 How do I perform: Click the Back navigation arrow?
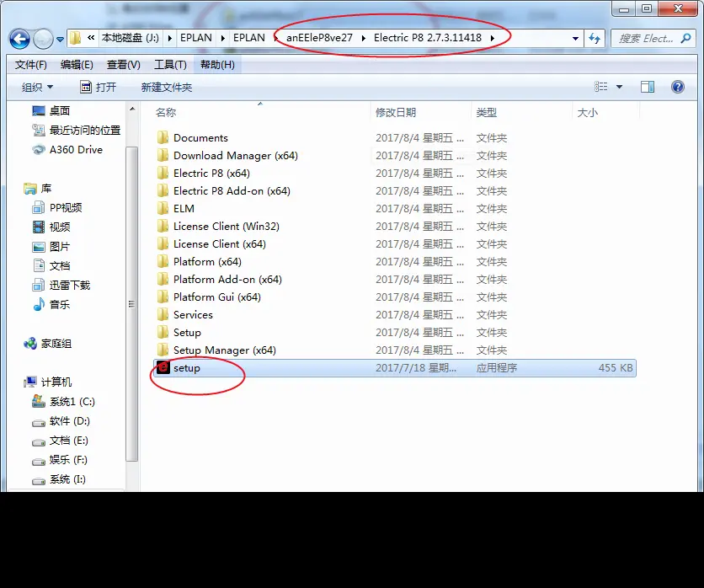[19, 39]
